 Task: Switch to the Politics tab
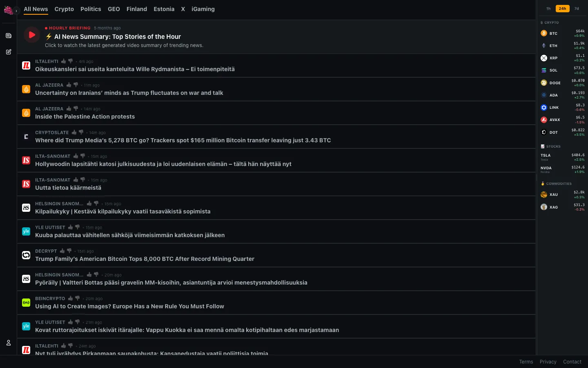click(91, 9)
